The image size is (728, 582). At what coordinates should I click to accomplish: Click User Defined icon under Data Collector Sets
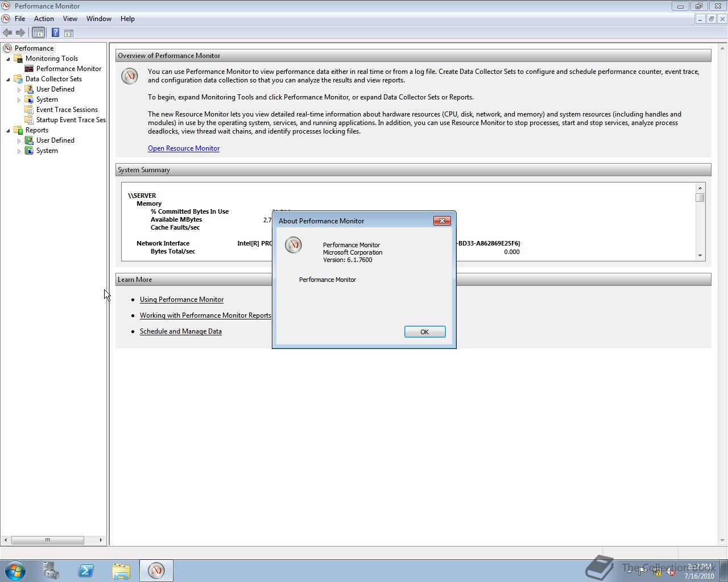29,89
